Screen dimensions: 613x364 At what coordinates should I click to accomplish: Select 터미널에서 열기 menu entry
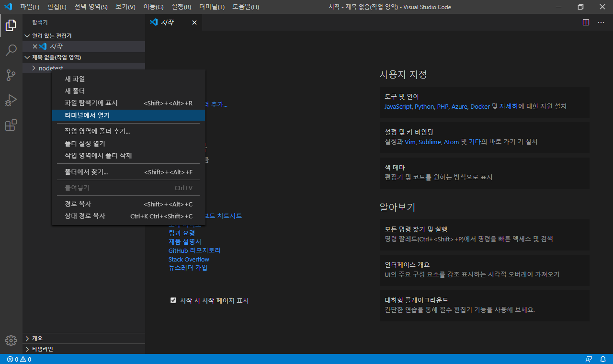point(128,115)
